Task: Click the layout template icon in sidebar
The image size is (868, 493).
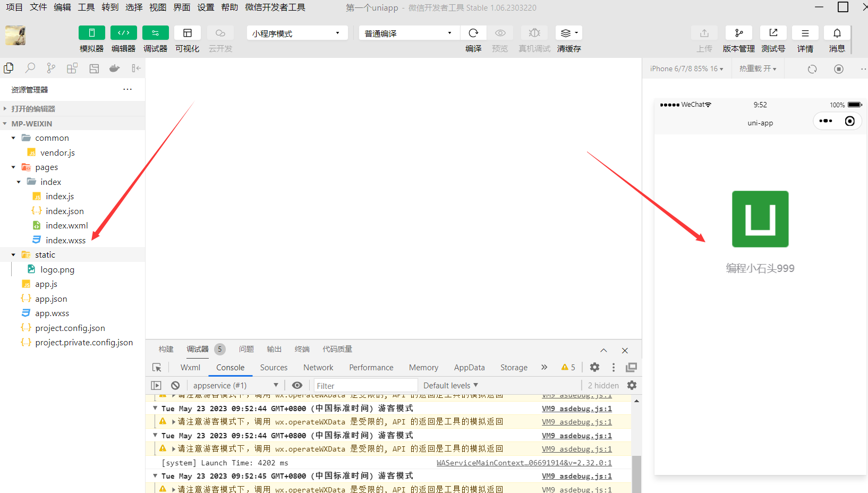Action: (94, 68)
